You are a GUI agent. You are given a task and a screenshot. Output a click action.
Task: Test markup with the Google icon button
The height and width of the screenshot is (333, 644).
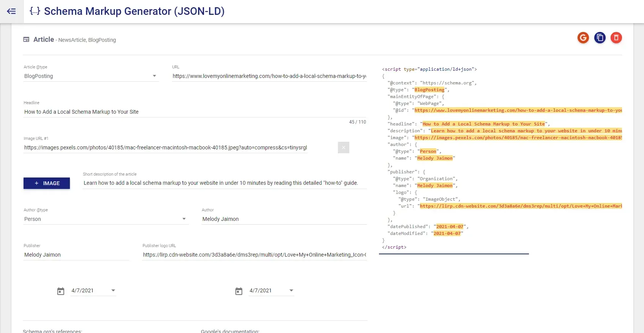(x=583, y=38)
